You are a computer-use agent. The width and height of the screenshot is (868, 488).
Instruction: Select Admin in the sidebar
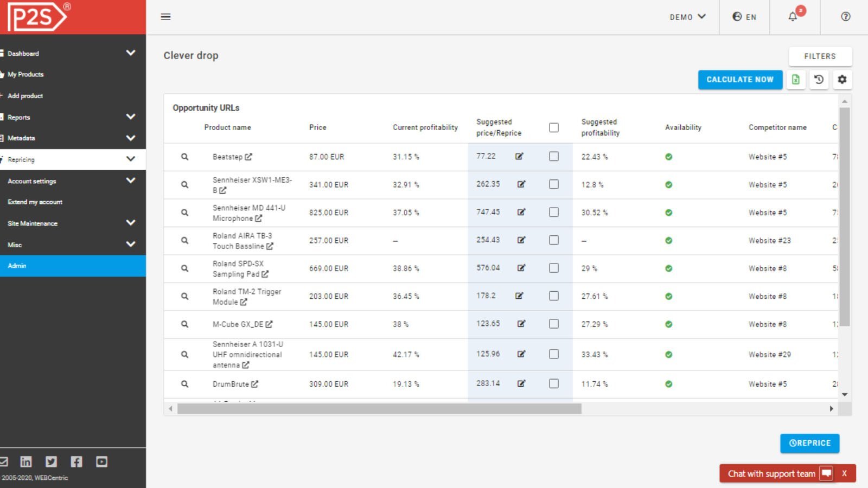[17, 266]
